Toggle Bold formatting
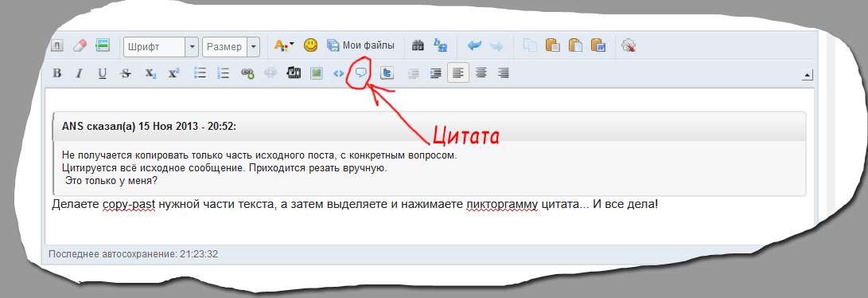 point(56,73)
